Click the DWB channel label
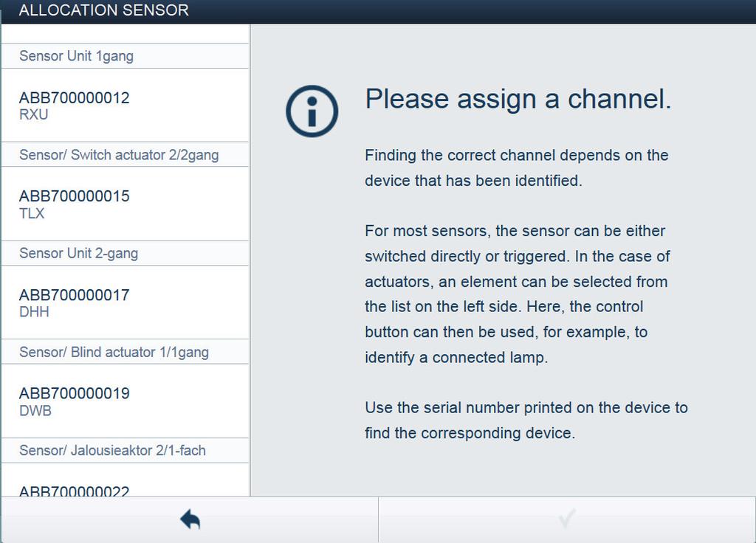Screen dimensions: 756x543 point(35,410)
